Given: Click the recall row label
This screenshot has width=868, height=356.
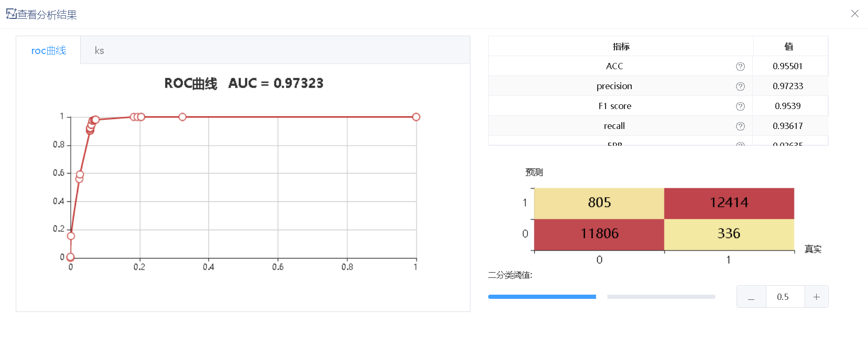Looking at the screenshot, I should click(614, 126).
